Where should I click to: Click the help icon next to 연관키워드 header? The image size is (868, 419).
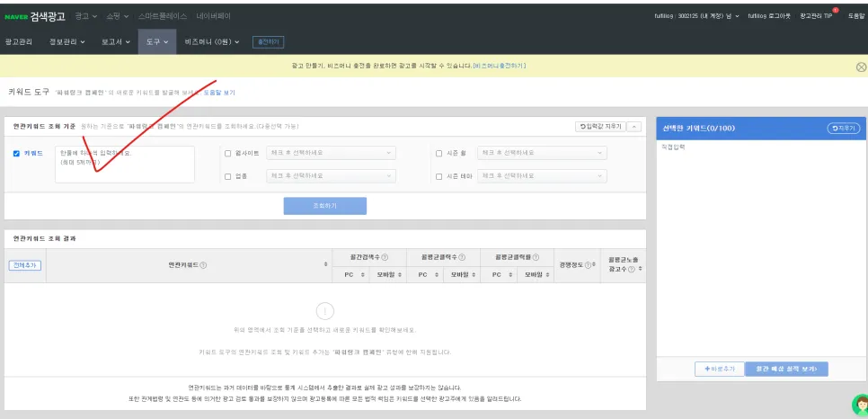[x=203, y=265]
